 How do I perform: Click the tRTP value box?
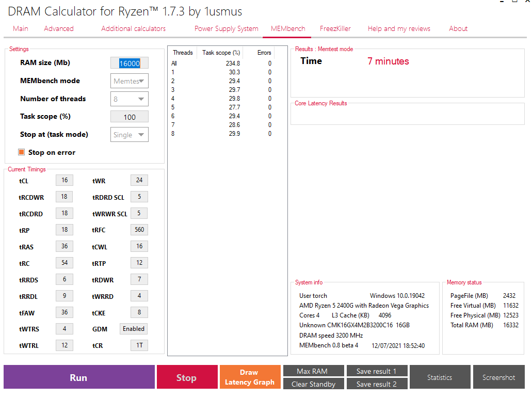(139, 263)
